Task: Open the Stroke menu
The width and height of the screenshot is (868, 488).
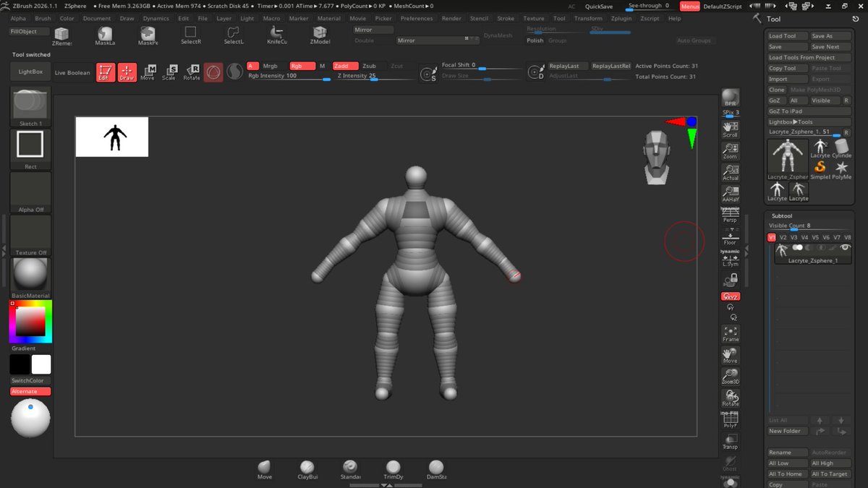Action: point(506,18)
